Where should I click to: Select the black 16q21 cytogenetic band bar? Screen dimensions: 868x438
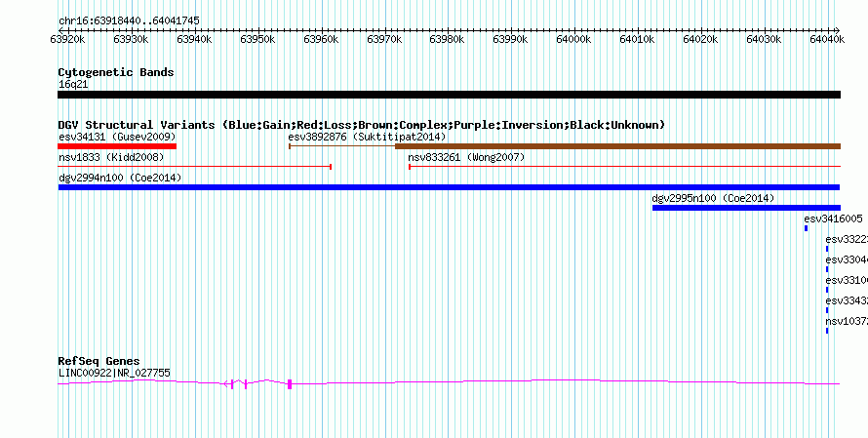point(449,95)
